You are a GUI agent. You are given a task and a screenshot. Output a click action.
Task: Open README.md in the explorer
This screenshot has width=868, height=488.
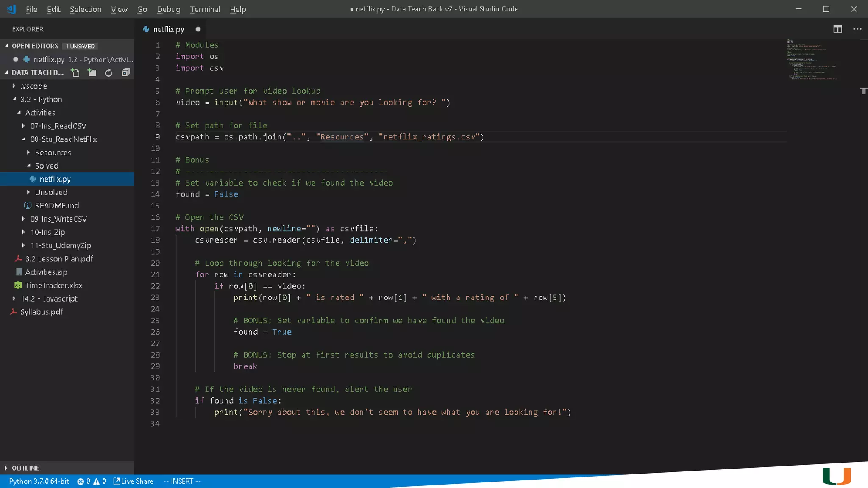[57, 206]
